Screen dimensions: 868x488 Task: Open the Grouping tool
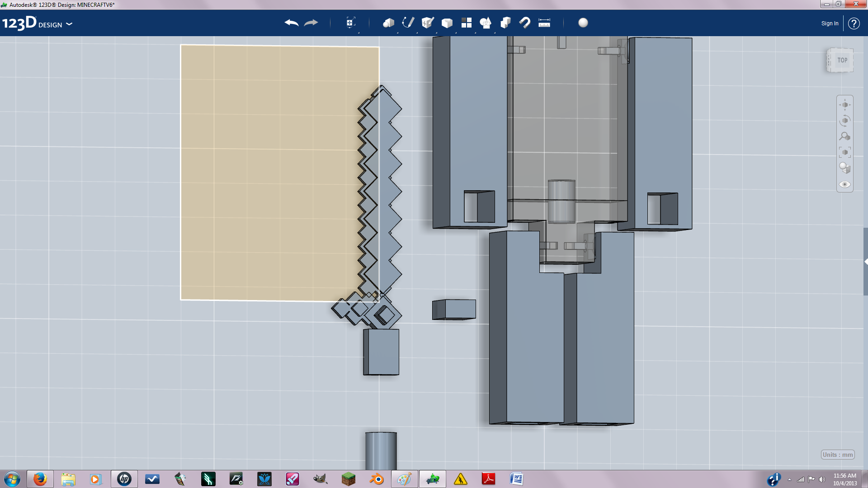click(486, 23)
